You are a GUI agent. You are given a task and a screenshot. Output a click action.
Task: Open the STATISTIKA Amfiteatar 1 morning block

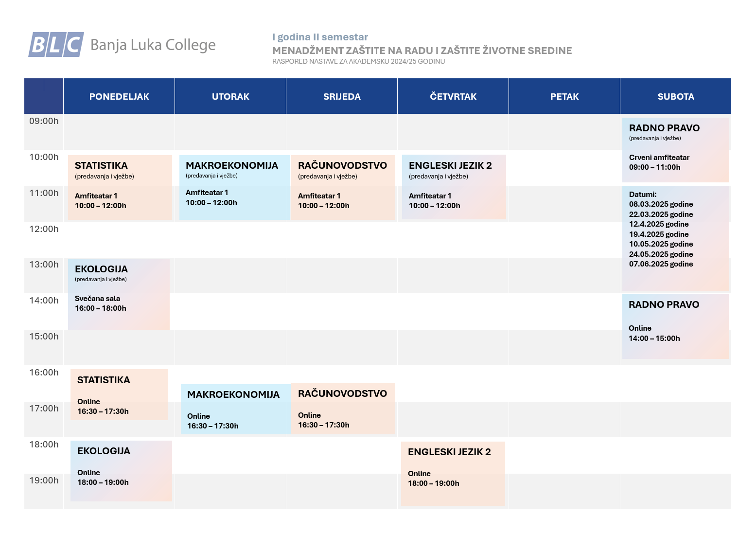coord(120,187)
